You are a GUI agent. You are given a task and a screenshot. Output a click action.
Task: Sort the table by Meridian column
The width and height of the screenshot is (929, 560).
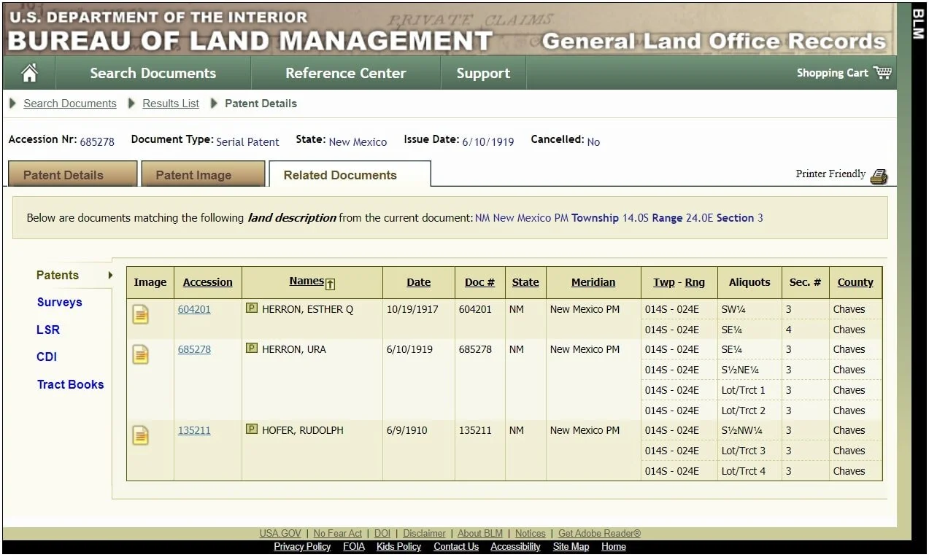(593, 282)
